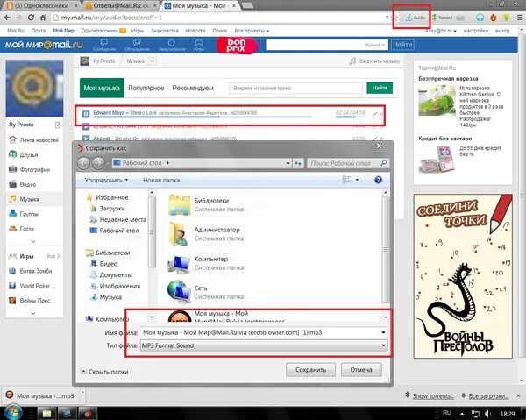Edit the Stereo Love track with the pencil icon
This screenshot has width=526, height=420.
(375, 114)
